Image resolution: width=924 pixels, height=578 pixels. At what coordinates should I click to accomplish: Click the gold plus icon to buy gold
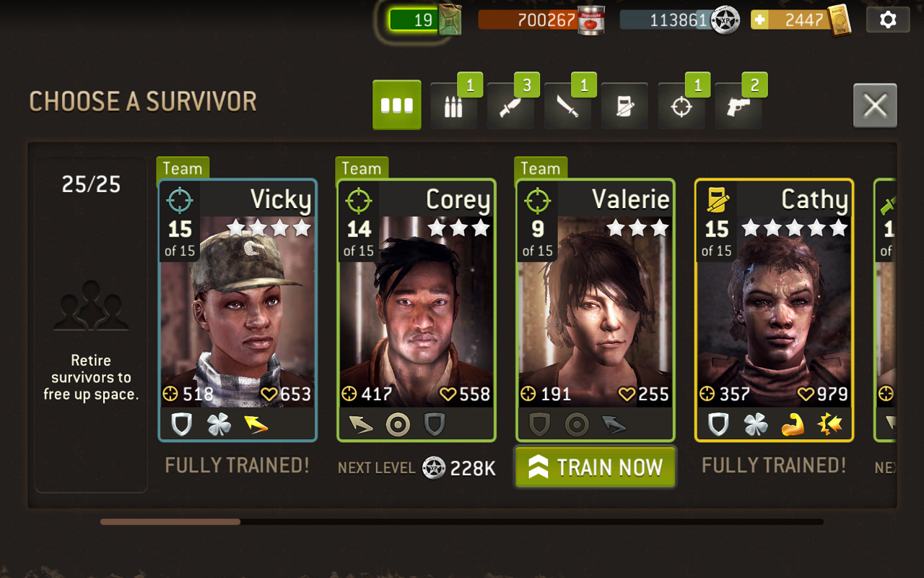coord(759,20)
